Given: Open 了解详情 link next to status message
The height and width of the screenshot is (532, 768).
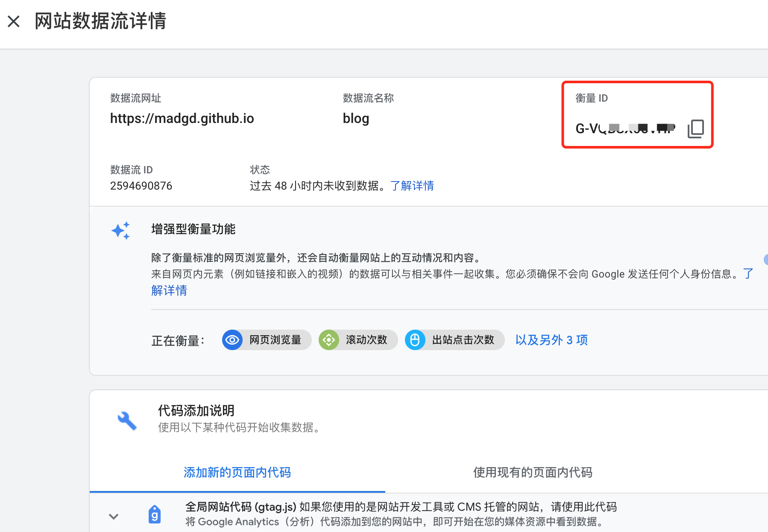Looking at the screenshot, I should coord(412,186).
